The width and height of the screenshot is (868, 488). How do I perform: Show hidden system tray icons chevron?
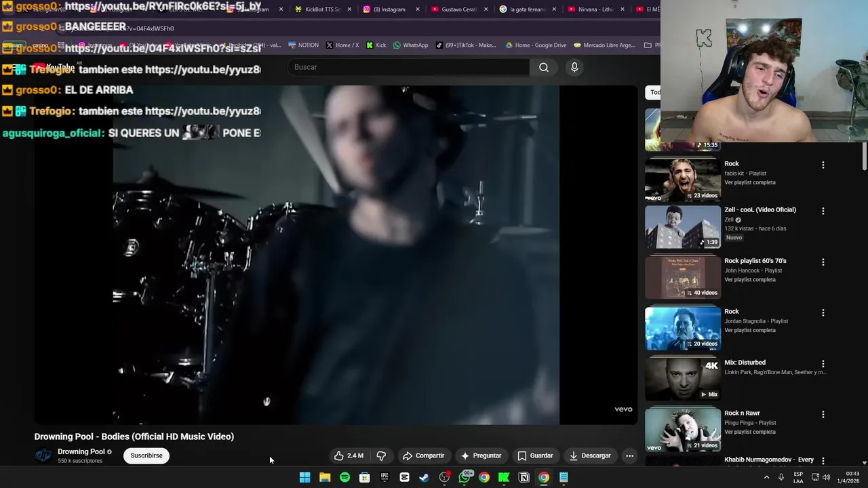click(766, 477)
